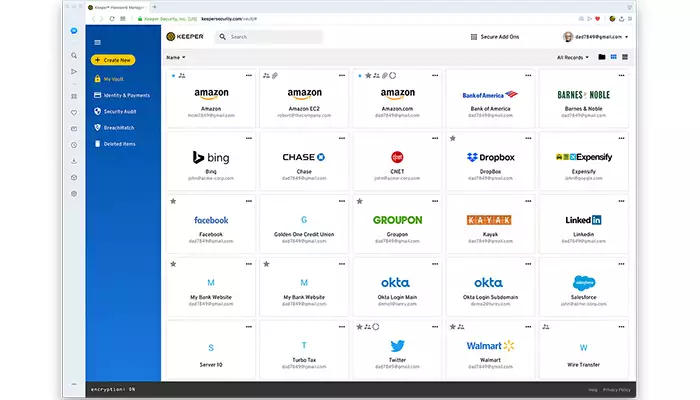The width and height of the screenshot is (700, 400).
Task: Click the Create New button
Action: coord(113,60)
